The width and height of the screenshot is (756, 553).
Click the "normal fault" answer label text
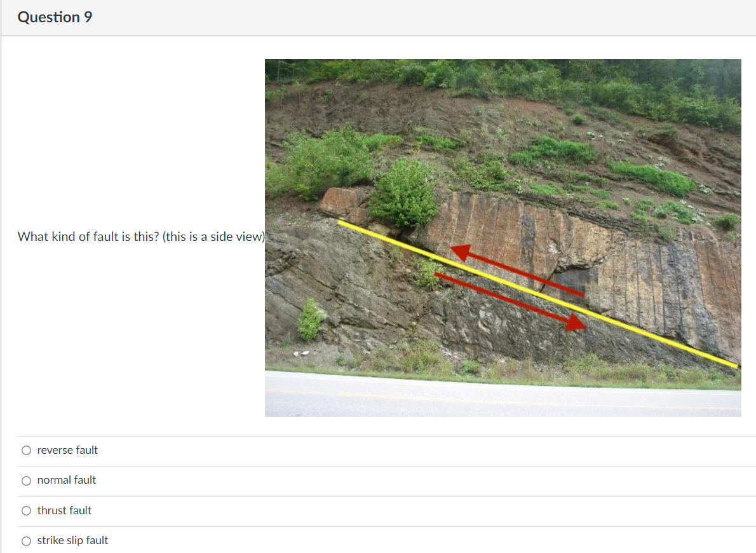pos(67,480)
